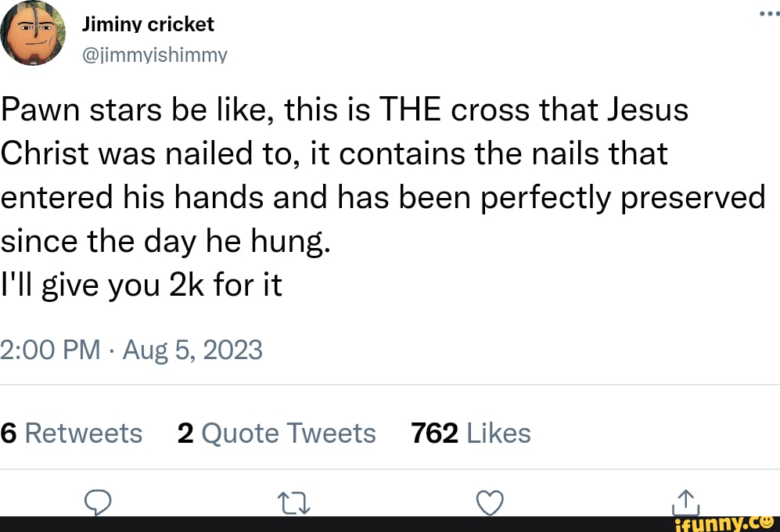780x532 pixels.
Task: Open the share upload icon
Action: 684,501
